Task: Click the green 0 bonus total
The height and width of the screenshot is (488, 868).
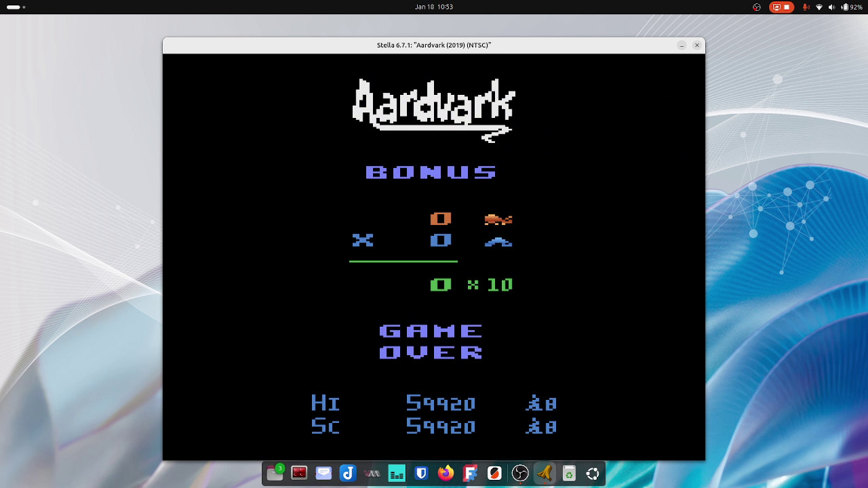Action: pyautogui.click(x=441, y=285)
